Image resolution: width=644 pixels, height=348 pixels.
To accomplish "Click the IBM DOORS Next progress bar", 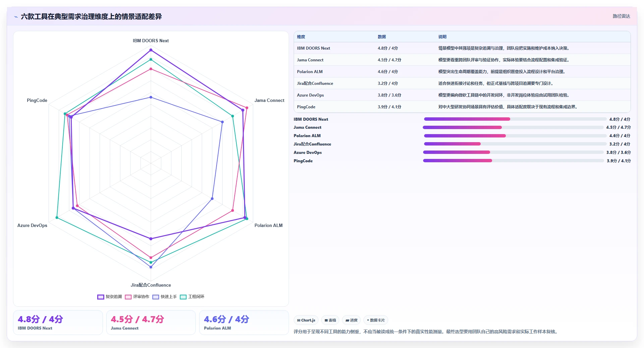I will 515,119.
